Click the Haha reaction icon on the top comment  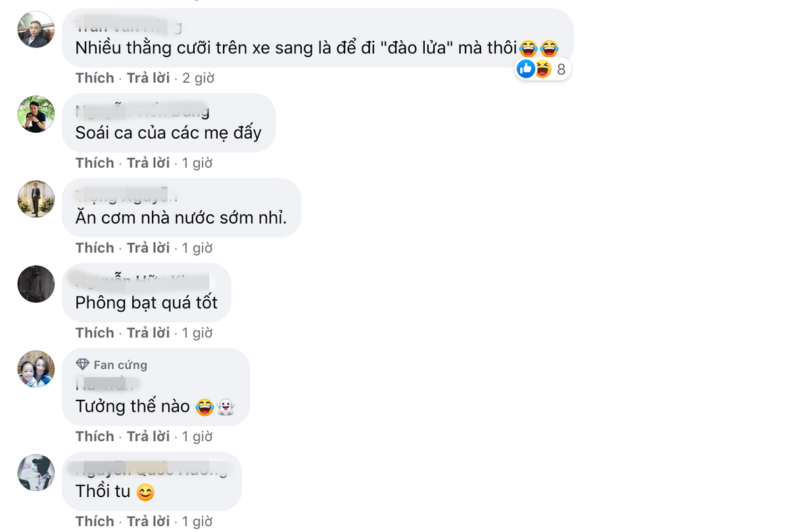pos(542,68)
